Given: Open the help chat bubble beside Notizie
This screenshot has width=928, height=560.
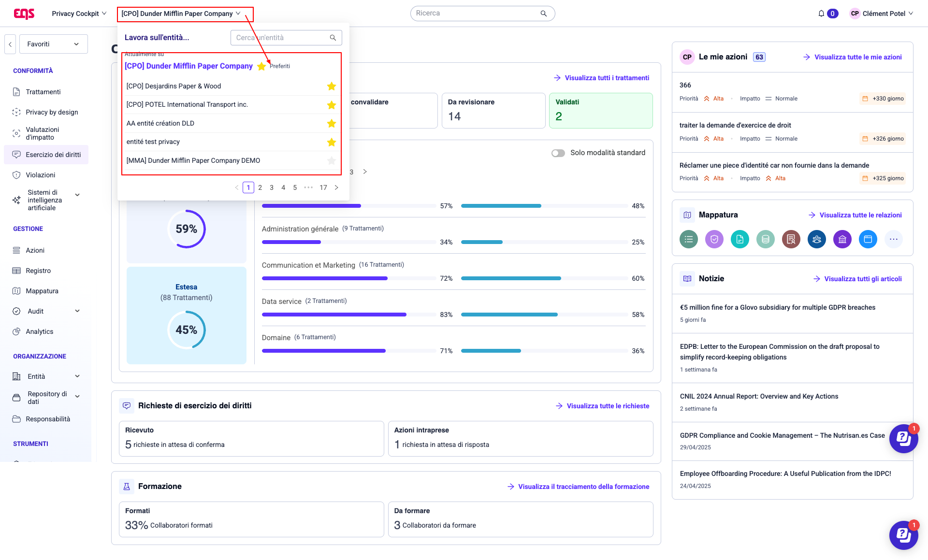Looking at the screenshot, I should [x=904, y=439].
